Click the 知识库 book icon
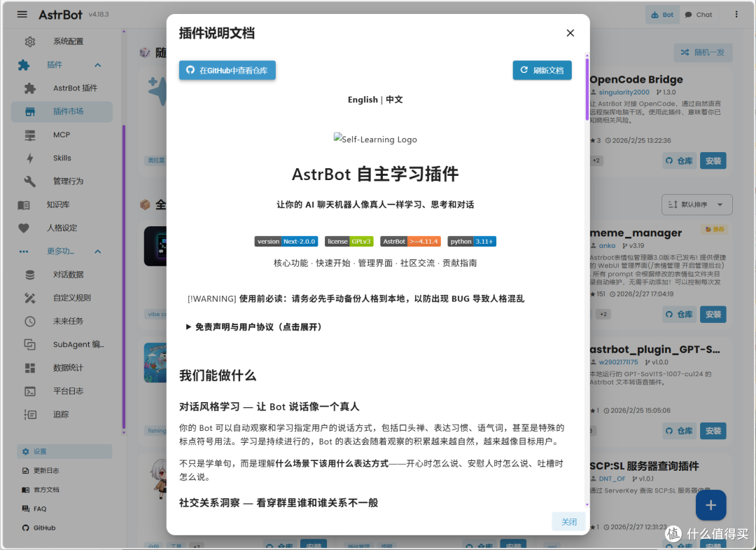756x550 pixels. (24, 205)
